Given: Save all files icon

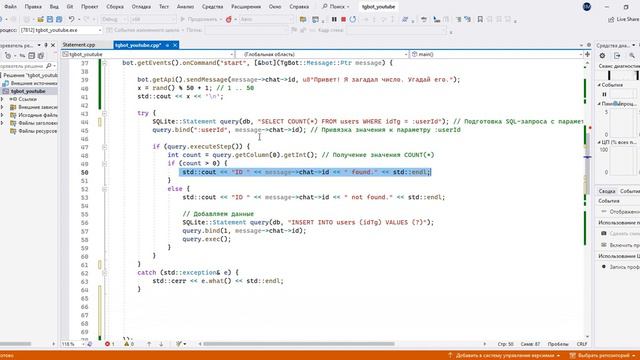Looking at the screenshot, I should (x=59, y=19).
